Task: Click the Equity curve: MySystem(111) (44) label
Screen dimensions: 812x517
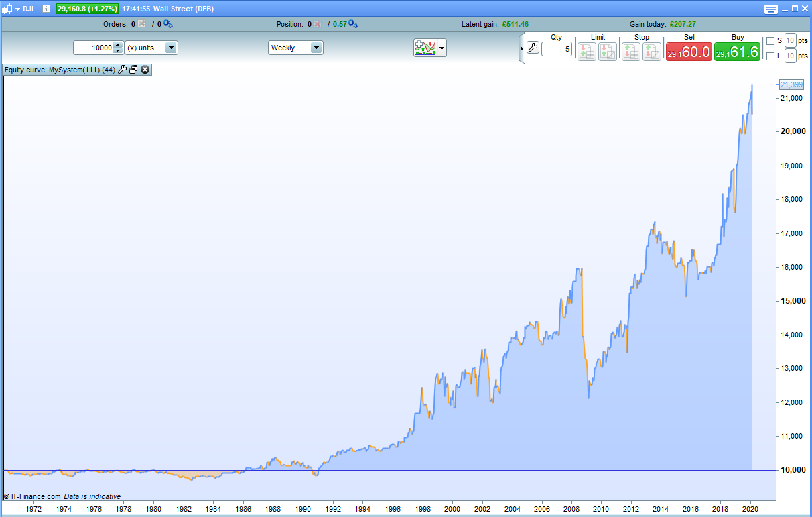Action: pos(60,70)
